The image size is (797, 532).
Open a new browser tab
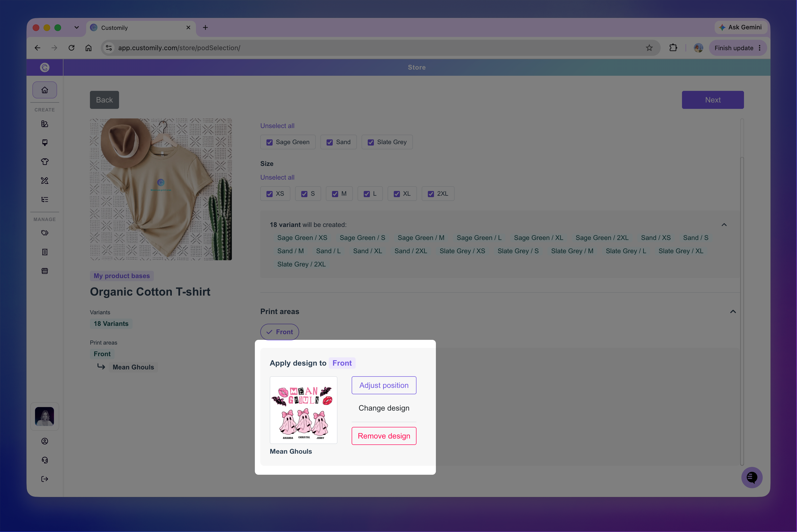pos(205,27)
